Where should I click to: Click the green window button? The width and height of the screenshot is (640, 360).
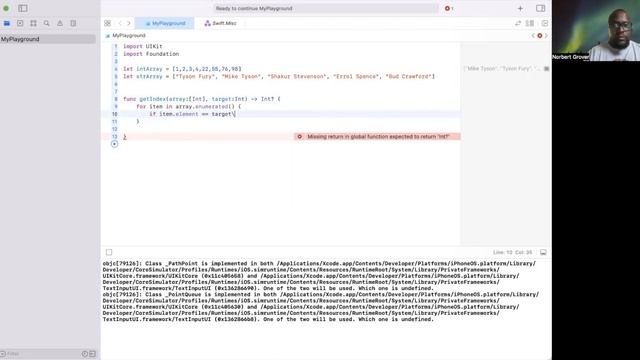click(6, 8)
